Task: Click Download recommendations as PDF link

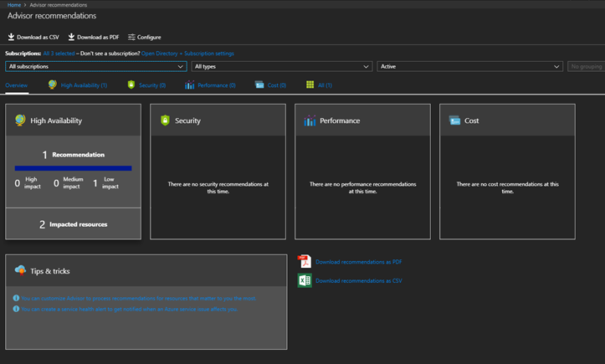Action: coord(358,262)
